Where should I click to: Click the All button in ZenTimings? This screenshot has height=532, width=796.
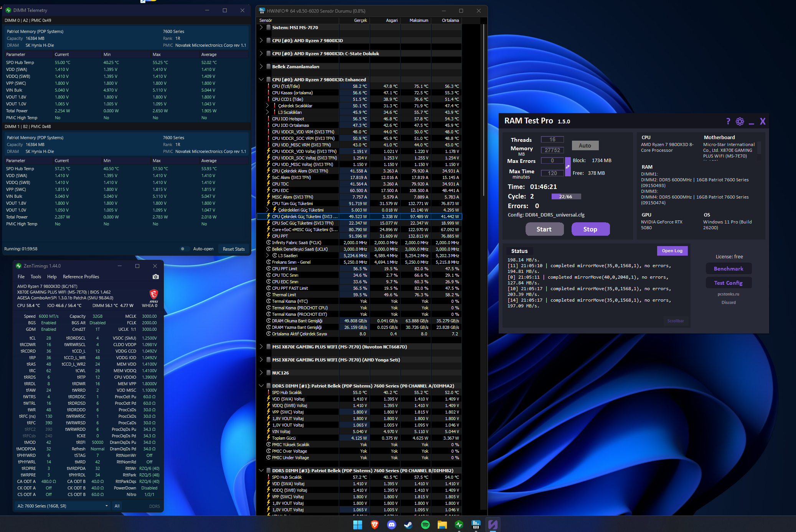tap(117, 506)
